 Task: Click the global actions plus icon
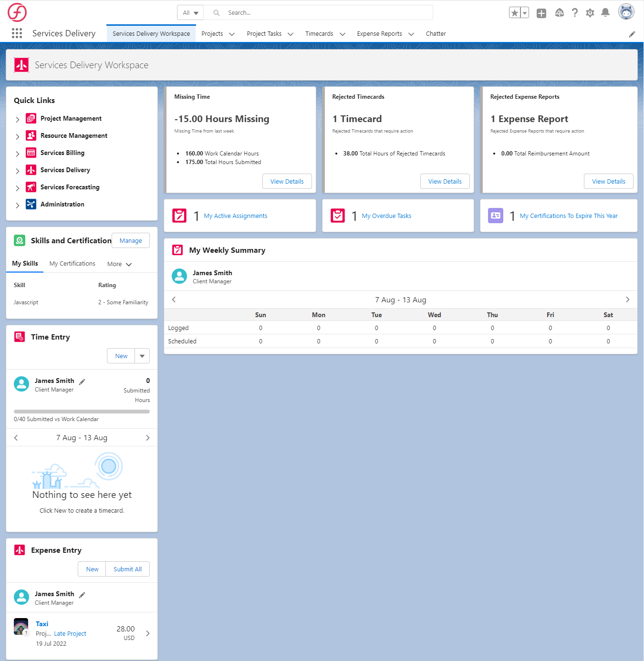pyautogui.click(x=541, y=13)
